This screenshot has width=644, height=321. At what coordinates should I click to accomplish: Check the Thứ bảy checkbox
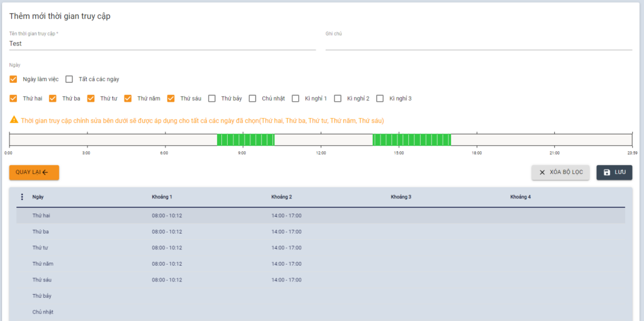pos(212,99)
